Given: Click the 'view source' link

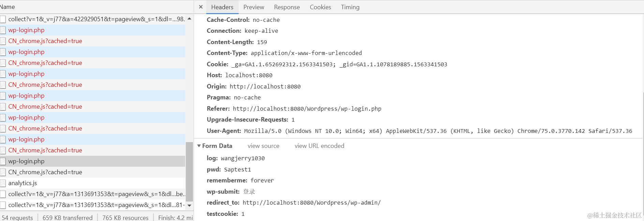Looking at the screenshot, I should click(x=263, y=146).
